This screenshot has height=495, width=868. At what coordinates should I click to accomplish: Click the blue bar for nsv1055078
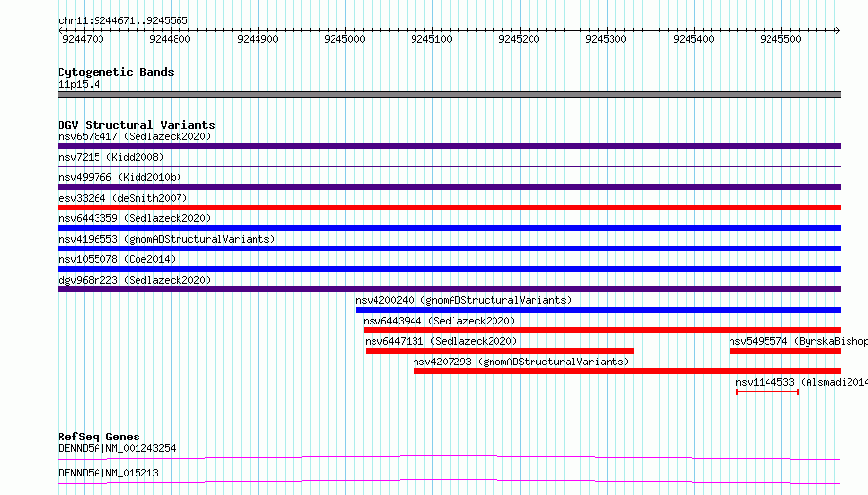coord(449,269)
